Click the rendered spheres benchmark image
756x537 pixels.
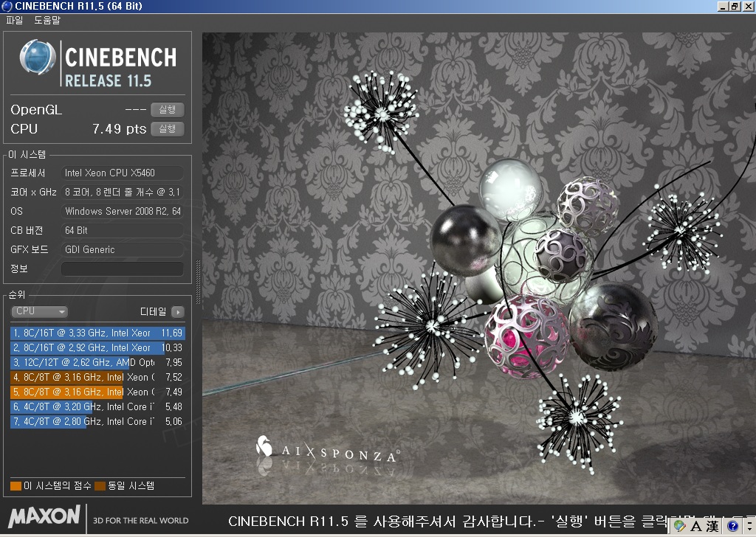click(x=478, y=268)
